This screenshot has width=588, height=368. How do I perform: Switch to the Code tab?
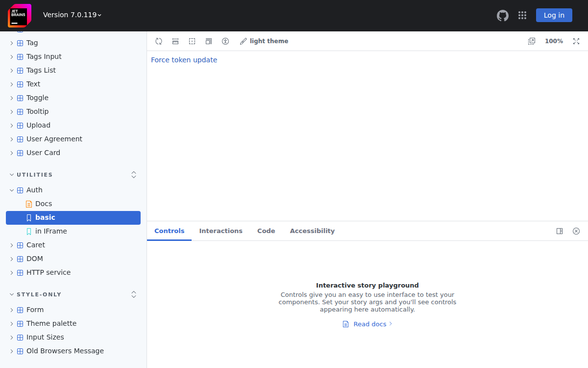(x=266, y=231)
